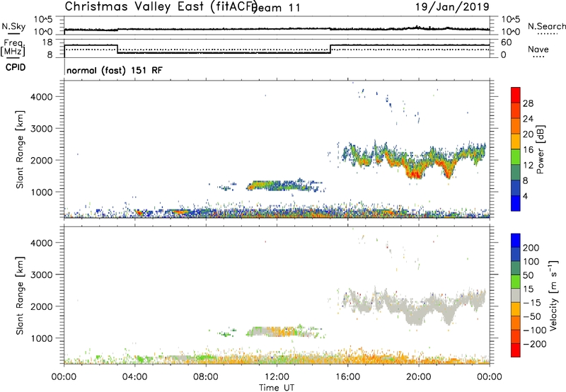Select the -100 label on velocity colorbar

[x=534, y=330]
